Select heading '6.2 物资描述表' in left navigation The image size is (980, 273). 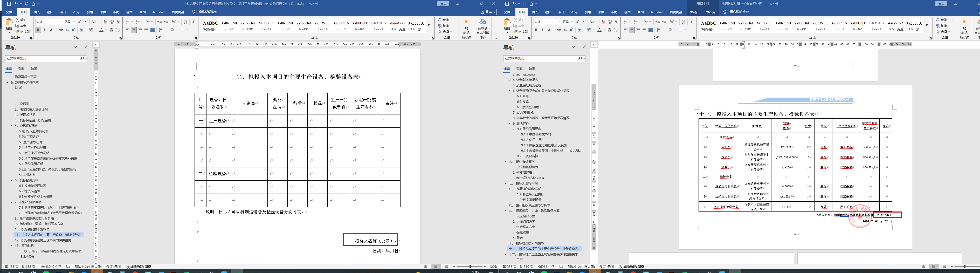tap(29, 191)
